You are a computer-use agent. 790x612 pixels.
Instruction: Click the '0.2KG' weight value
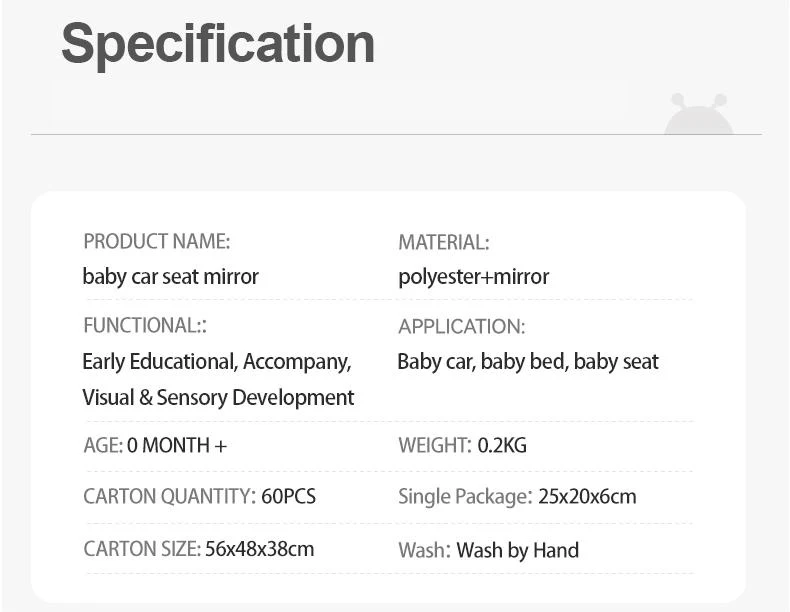coord(502,445)
